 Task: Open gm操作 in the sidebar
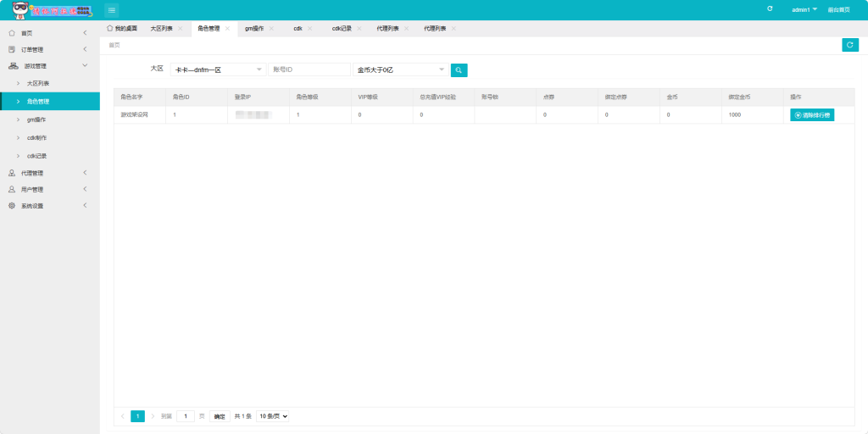(50, 120)
